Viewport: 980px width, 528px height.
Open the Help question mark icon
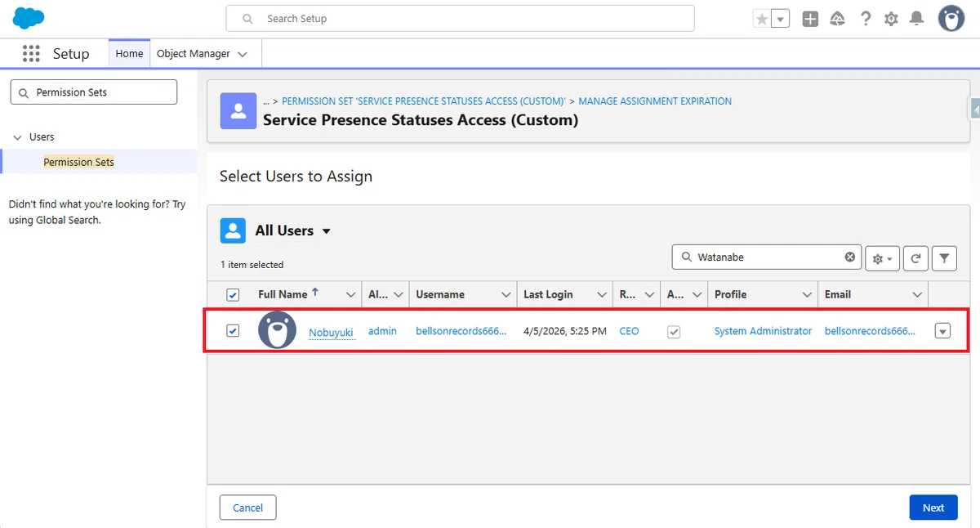point(866,19)
